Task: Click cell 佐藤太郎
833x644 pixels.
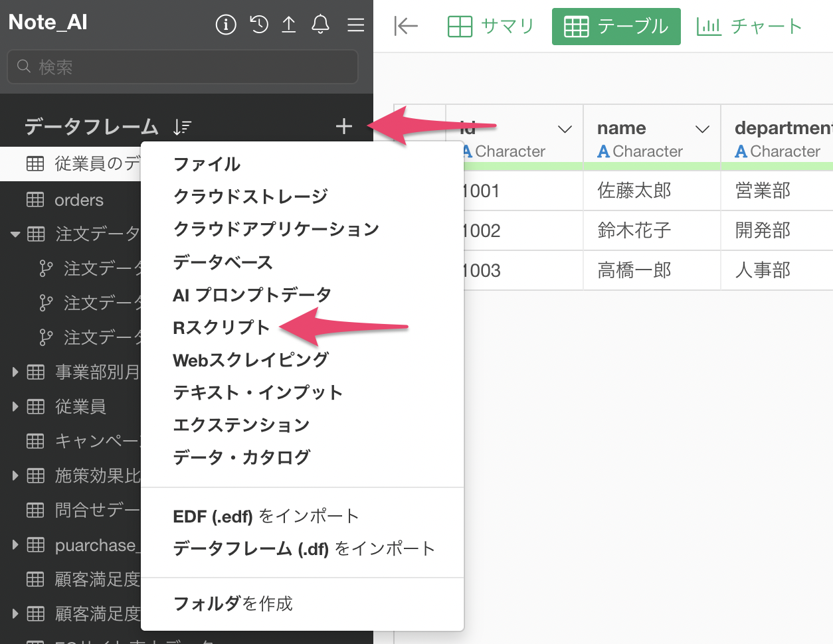Action: point(652,191)
